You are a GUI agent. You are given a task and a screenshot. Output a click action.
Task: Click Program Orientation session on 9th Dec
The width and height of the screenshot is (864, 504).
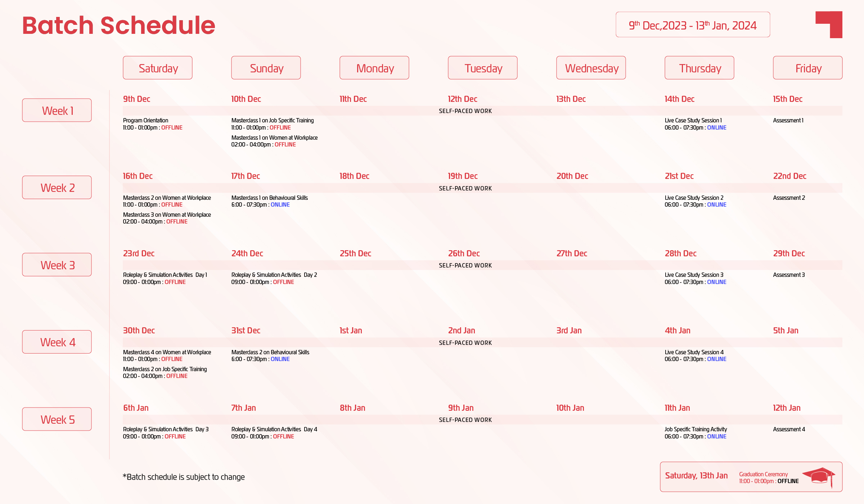[146, 121]
